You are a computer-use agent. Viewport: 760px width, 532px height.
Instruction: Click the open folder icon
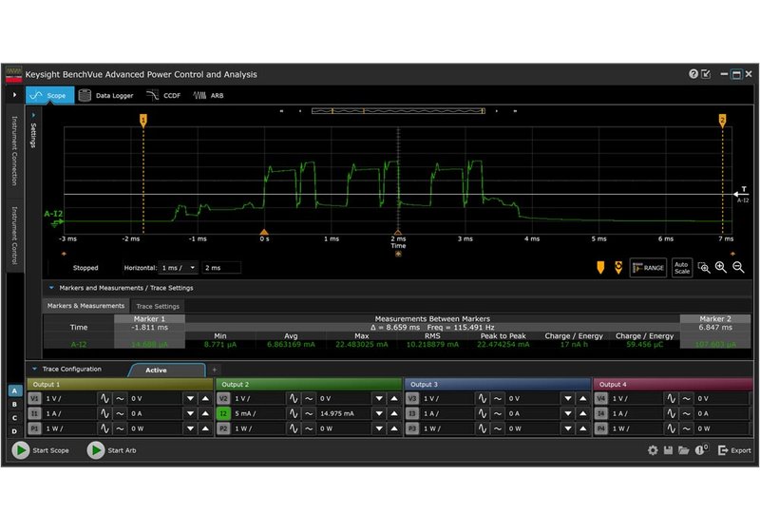pyautogui.click(x=683, y=450)
